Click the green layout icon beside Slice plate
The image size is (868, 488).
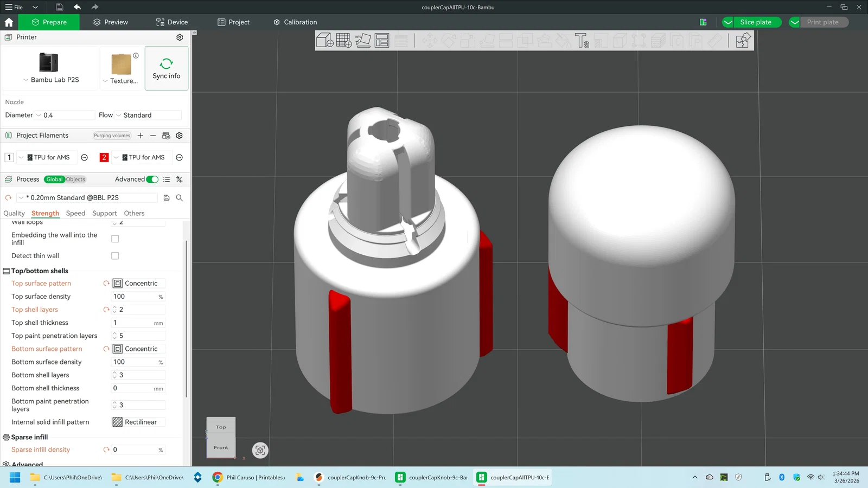703,22
